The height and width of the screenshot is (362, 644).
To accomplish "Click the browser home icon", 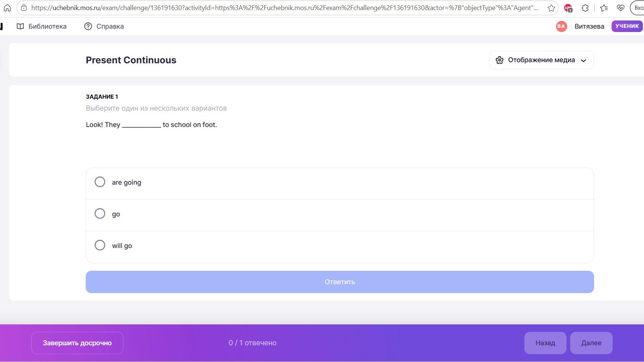I will tap(7, 8).
